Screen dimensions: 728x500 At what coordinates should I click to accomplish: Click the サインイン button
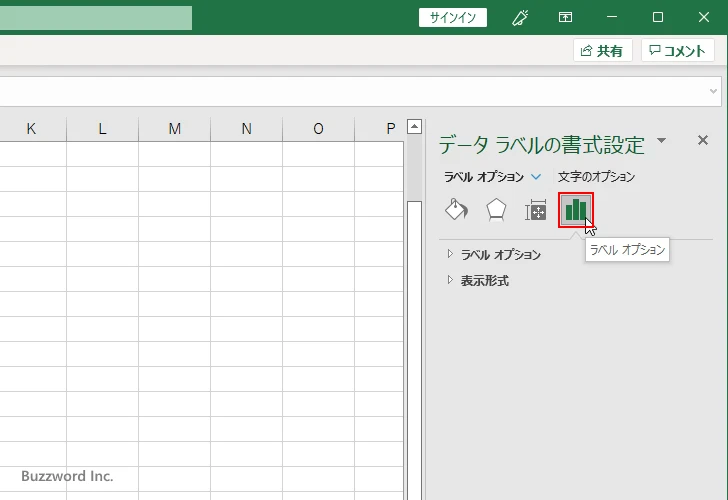[453, 18]
